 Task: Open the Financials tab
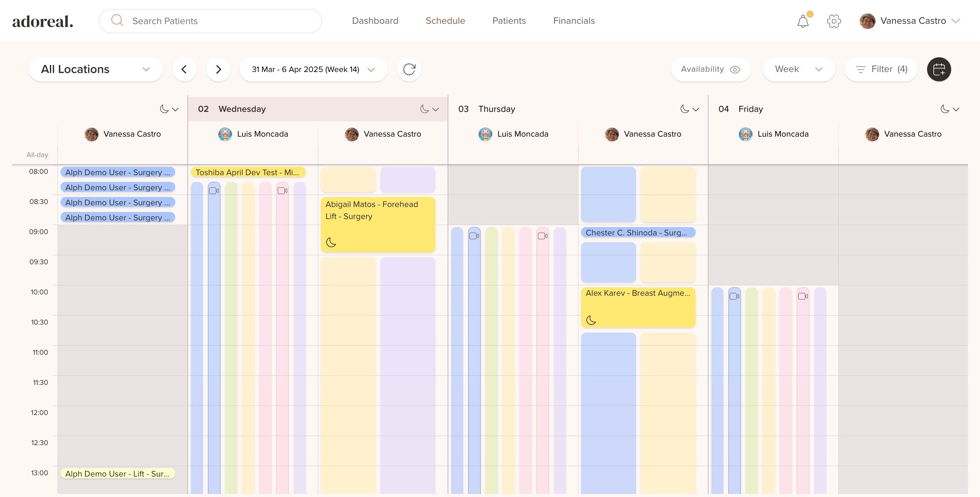574,21
